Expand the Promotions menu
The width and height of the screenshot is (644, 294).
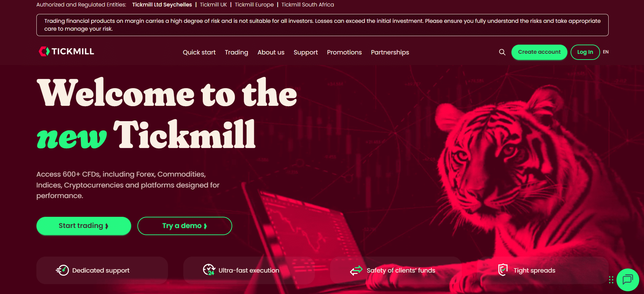pyautogui.click(x=344, y=52)
